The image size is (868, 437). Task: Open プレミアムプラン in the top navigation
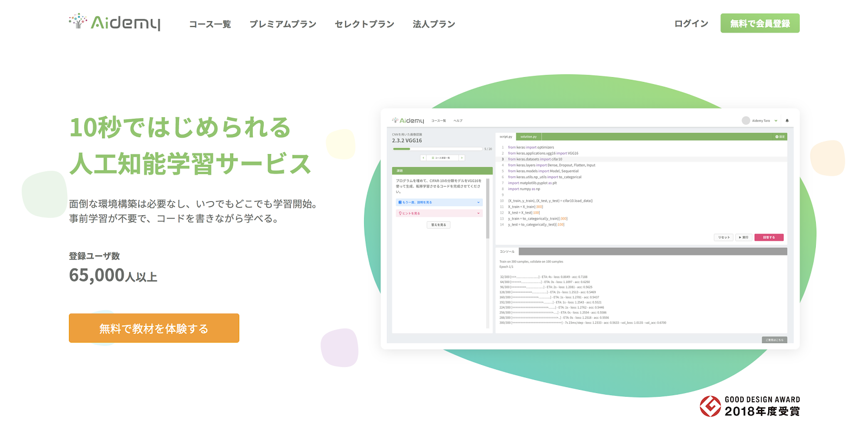[283, 24]
